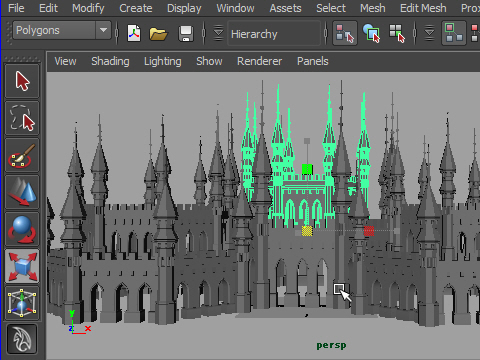The height and width of the screenshot is (360, 480).
Task: Activate the Rotate tool sphere icon
Action: click(x=22, y=229)
